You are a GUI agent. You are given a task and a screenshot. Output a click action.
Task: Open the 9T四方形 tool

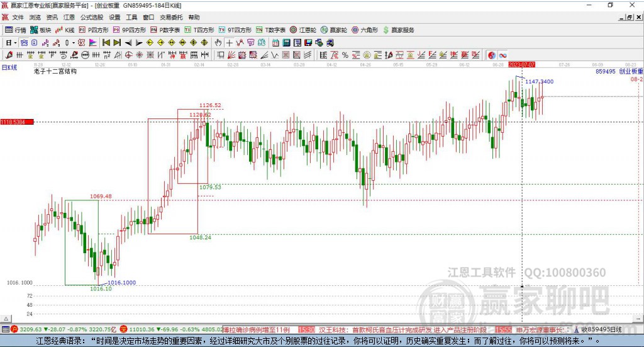click(235, 30)
